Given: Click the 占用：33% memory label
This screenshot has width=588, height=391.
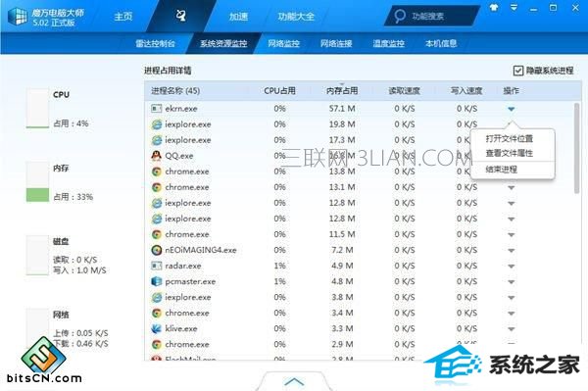Looking at the screenshot, I should (73, 197).
